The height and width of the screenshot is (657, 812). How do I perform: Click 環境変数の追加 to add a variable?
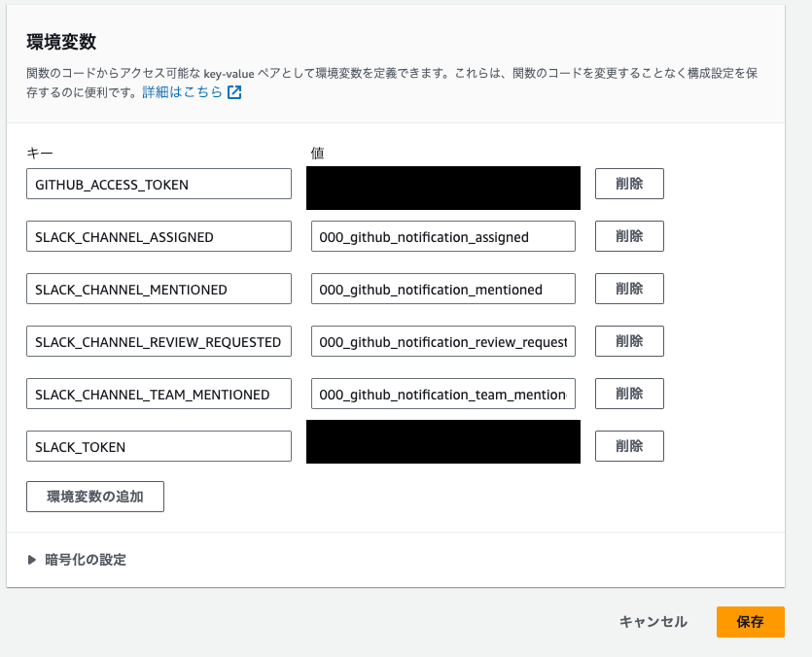(94, 497)
